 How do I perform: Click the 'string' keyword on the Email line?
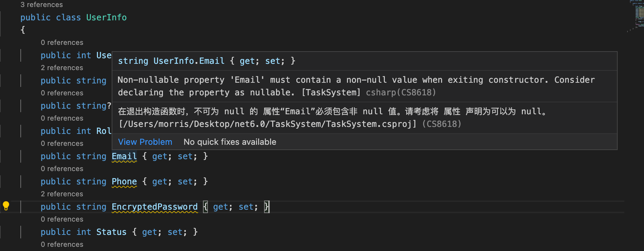[x=91, y=156]
